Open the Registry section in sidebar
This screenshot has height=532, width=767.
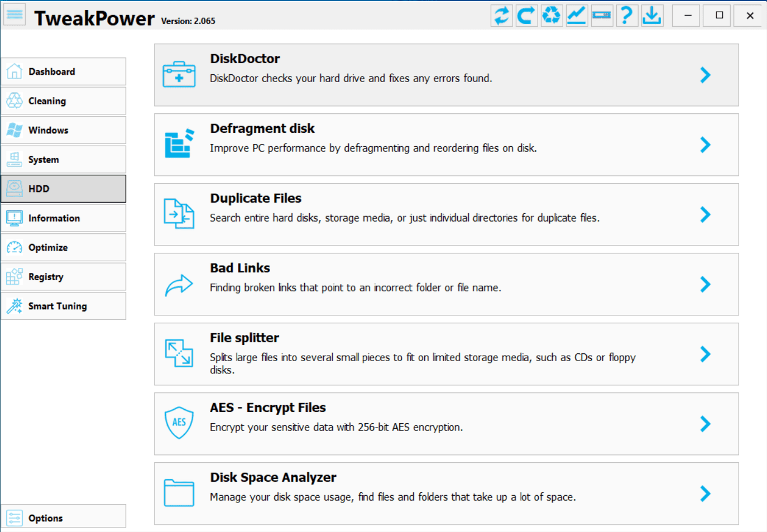tap(64, 277)
